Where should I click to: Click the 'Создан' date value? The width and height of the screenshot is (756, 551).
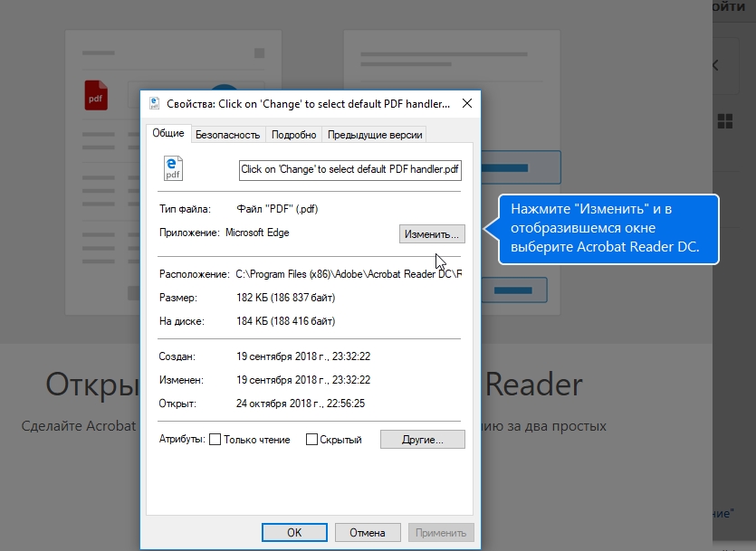[303, 356]
